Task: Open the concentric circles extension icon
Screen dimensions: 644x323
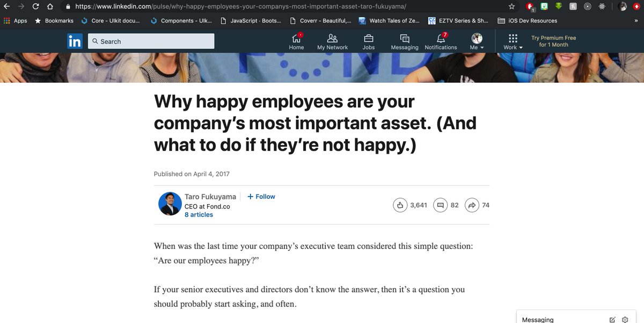Action: click(x=588, y=6)
